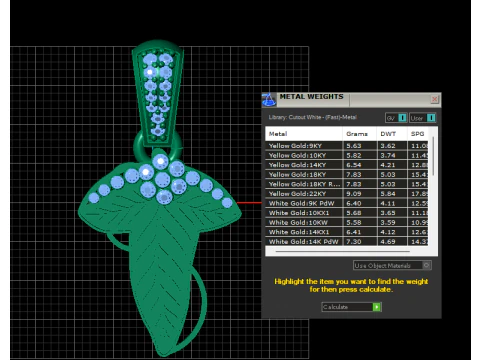
Task: Click the 3.62 DWT value
Action: click(388, 146)
